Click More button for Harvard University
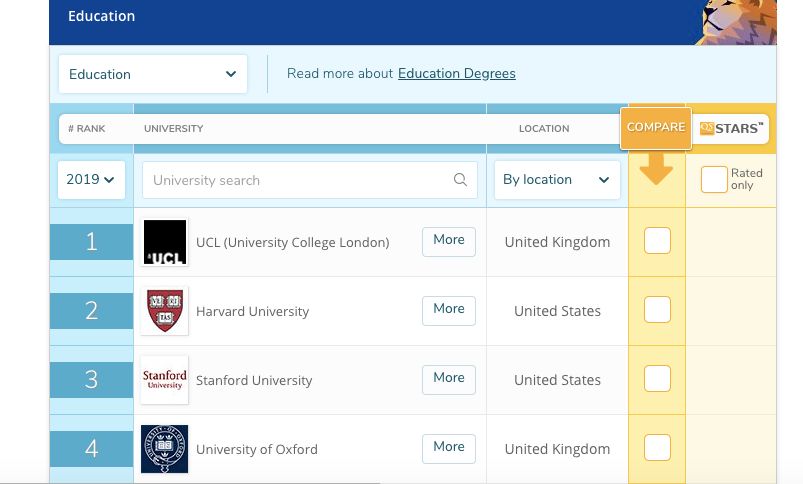803x484 pixels. (x=449, y=311)
